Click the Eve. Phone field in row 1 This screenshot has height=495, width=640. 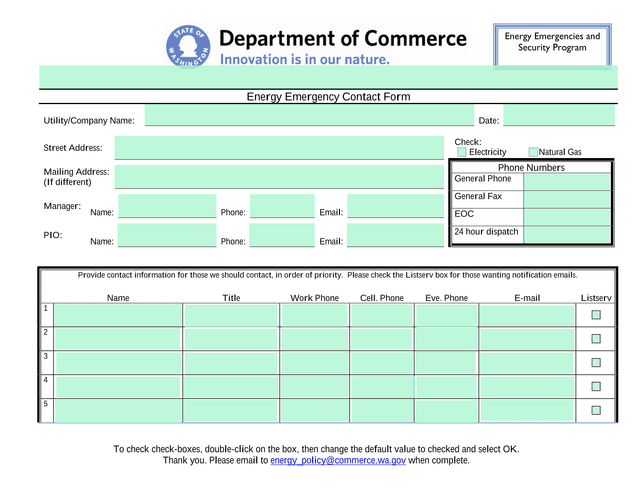coord(447,315)
